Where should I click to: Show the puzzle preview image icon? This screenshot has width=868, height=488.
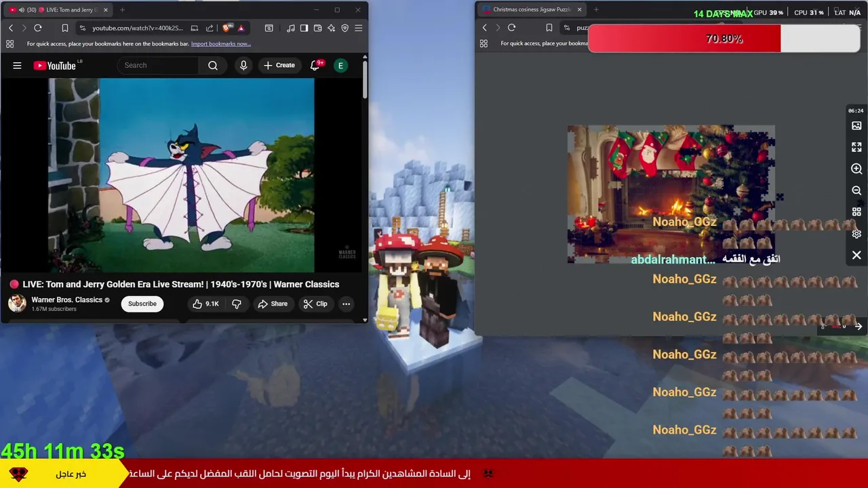856,126
